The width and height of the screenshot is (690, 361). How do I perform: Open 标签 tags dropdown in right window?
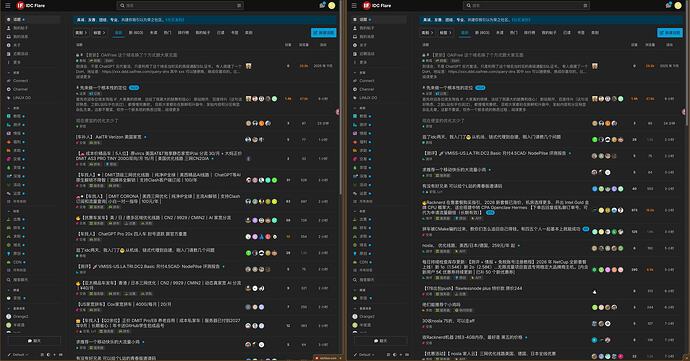(446, 33)
